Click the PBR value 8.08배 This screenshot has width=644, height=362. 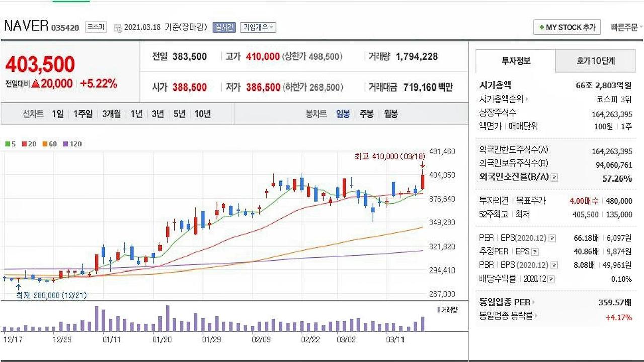(x=585, y=265)
